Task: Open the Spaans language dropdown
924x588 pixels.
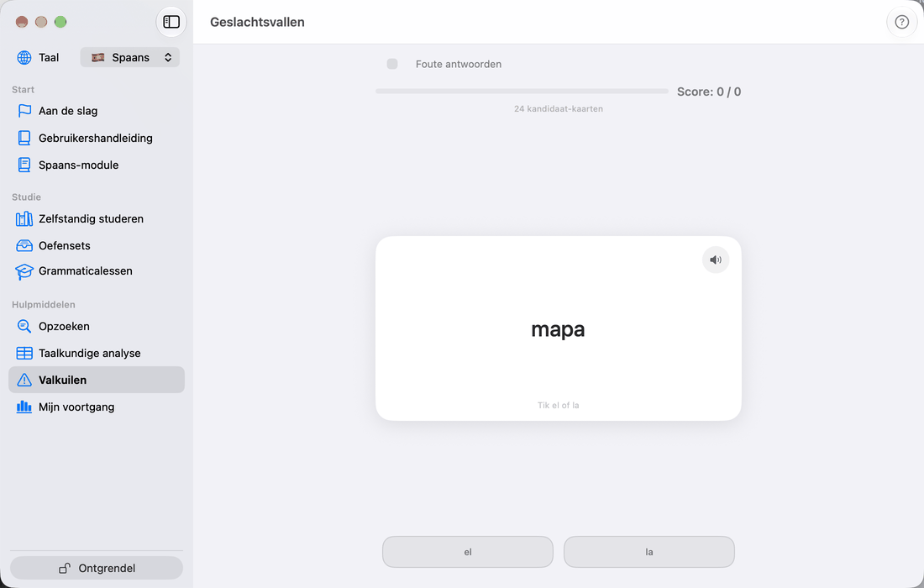Action: 130,57
